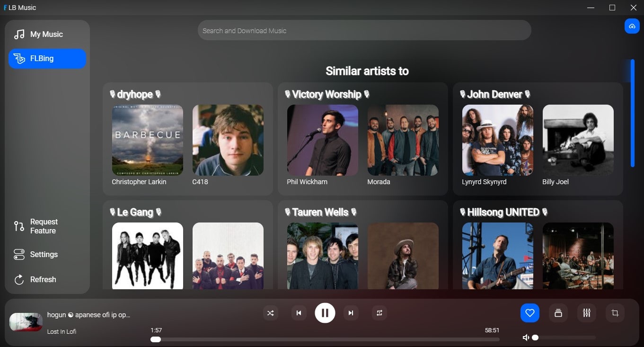Viewport: 644px width, 347px height.
Task: Select the FLBing sidebar item
Action: [x=47, y=59]
